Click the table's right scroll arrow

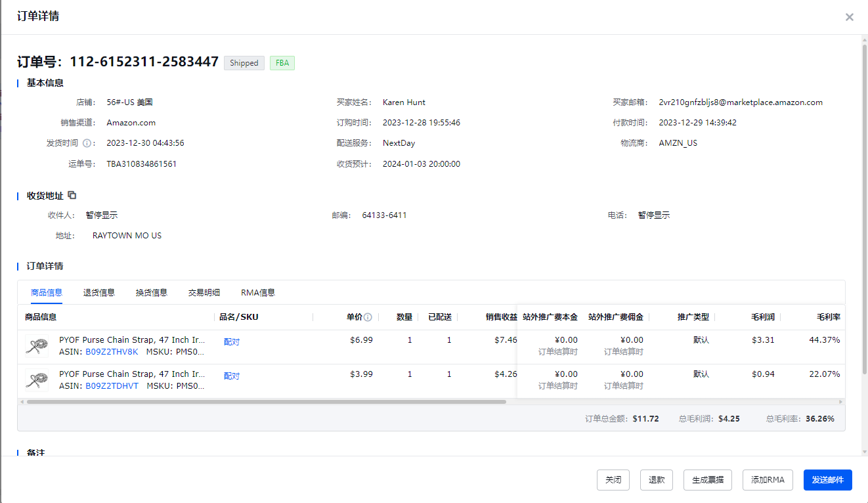click(x=840, y=401)
